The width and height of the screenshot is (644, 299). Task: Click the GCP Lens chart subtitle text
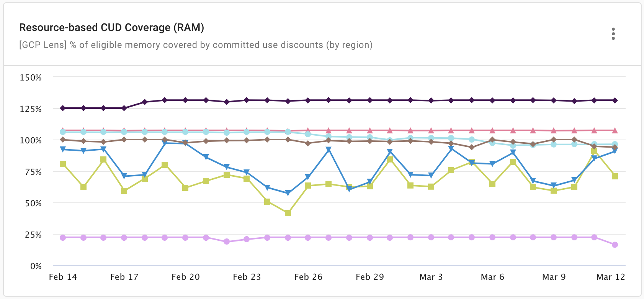[196, 45]
